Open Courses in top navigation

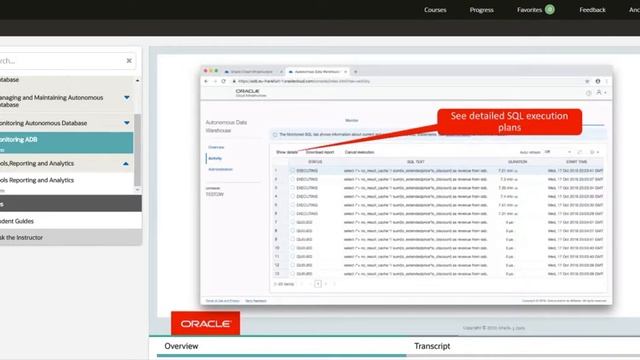pyautogui.click(x=435, y=10)
